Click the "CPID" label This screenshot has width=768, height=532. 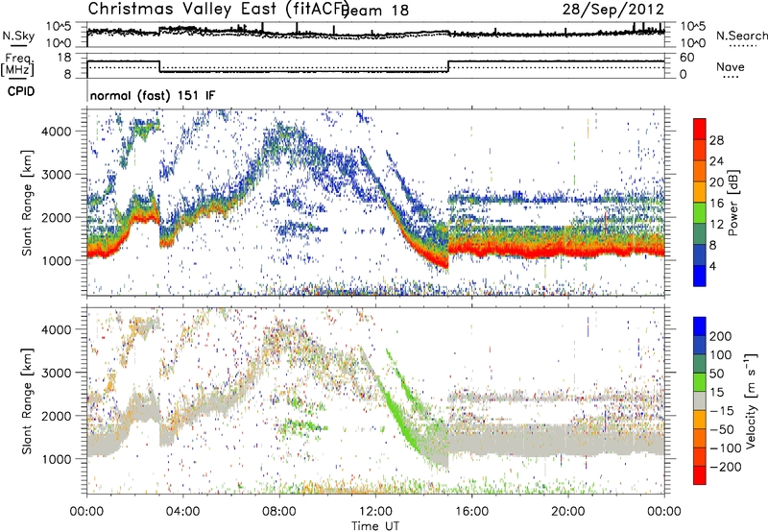tap(21, 91)
